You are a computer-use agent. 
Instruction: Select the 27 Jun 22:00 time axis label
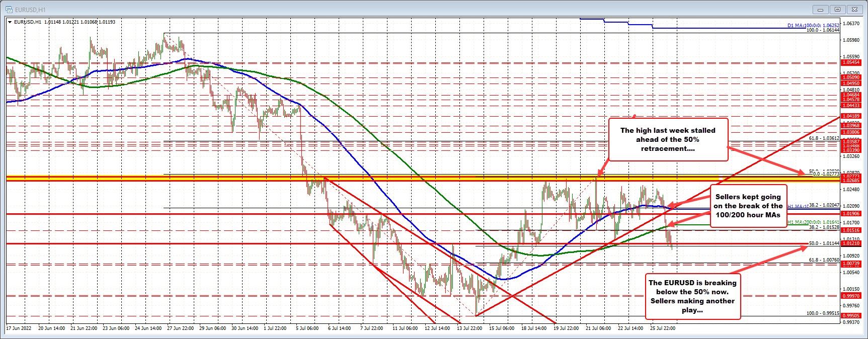(180, 328)
